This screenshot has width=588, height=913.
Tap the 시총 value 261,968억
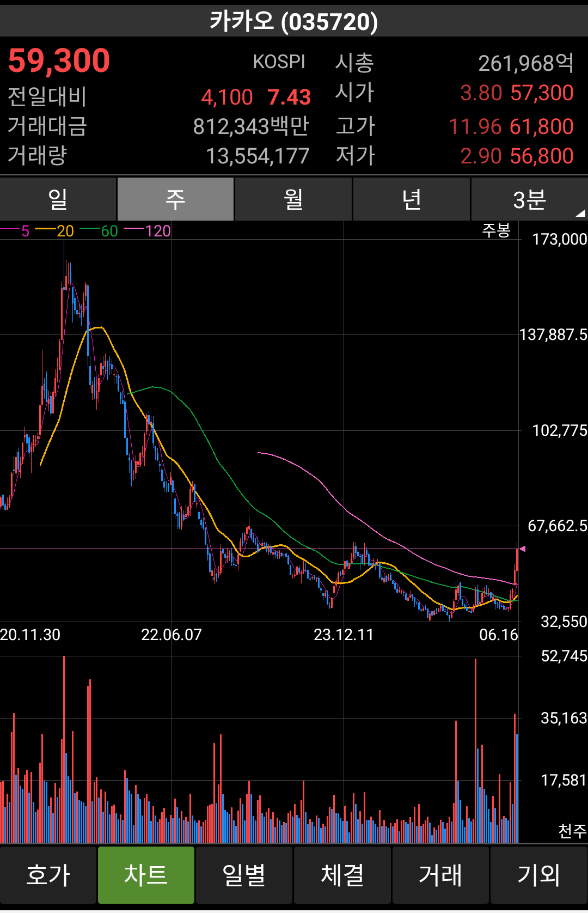[x=526, y=63]
